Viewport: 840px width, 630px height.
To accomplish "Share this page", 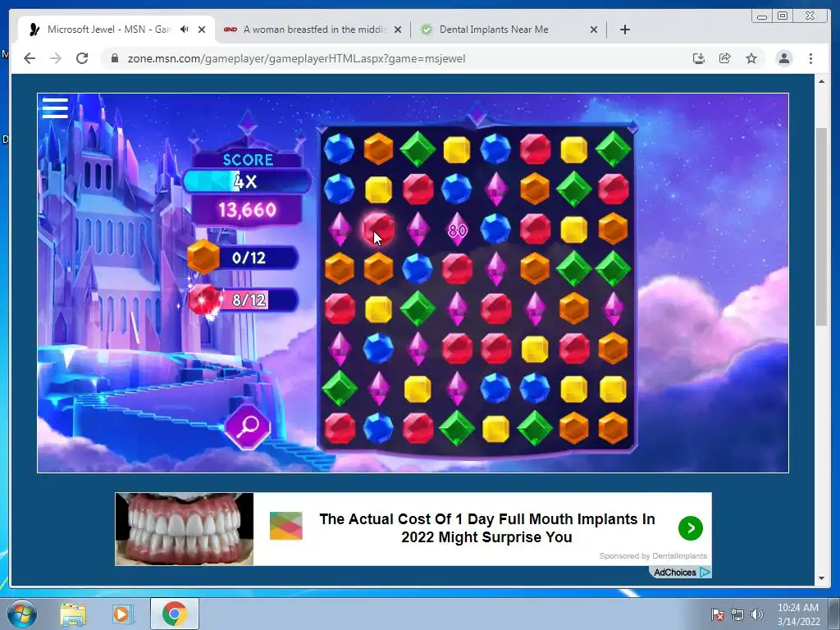I will (725, 58).
